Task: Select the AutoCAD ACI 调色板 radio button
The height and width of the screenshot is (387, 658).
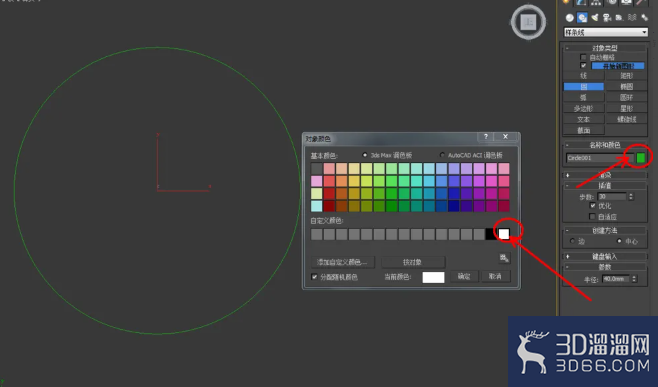Action: (x=442, y=155)
